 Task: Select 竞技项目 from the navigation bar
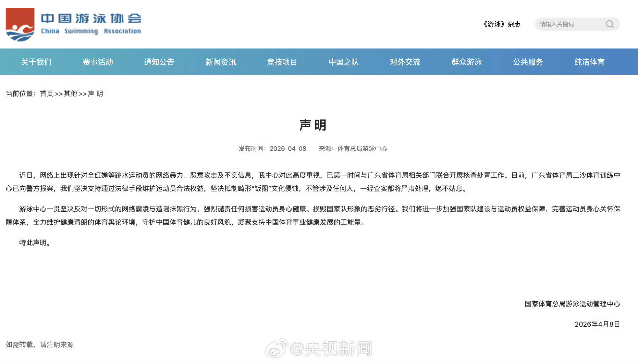pyautogui.click(x=282, y=62)
